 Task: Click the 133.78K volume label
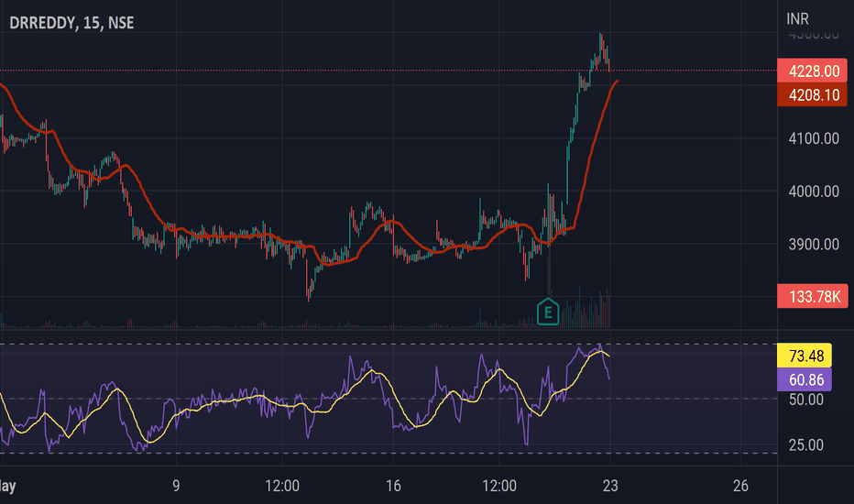812,296
